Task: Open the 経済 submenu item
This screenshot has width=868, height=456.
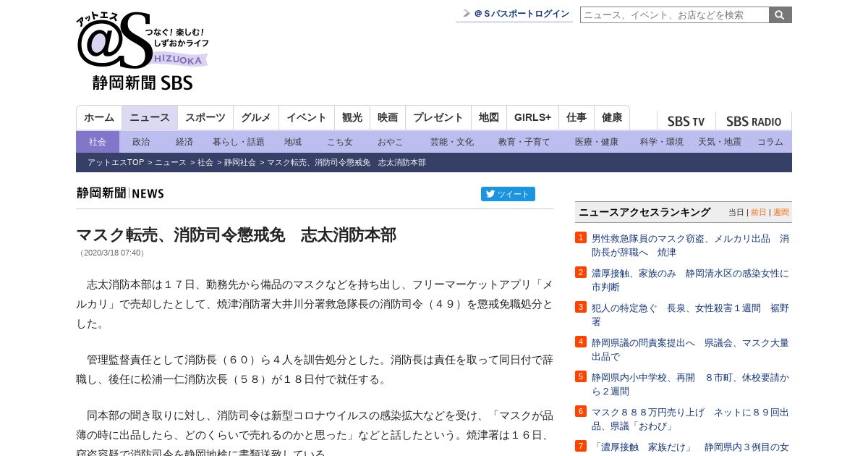Action: (x=184, y=142)
